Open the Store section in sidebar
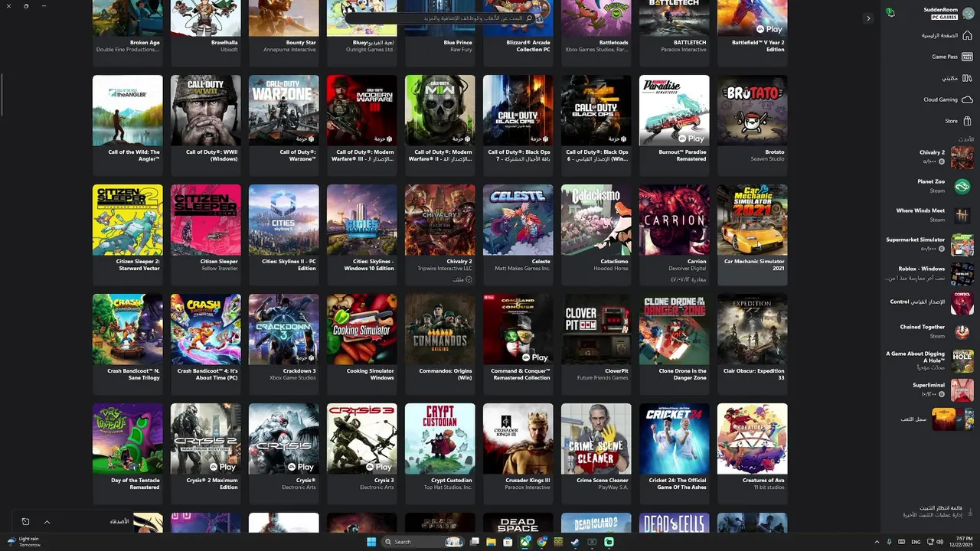Viewport: 980px width, 551px height. pyautogui.click(x=958, y=121)
